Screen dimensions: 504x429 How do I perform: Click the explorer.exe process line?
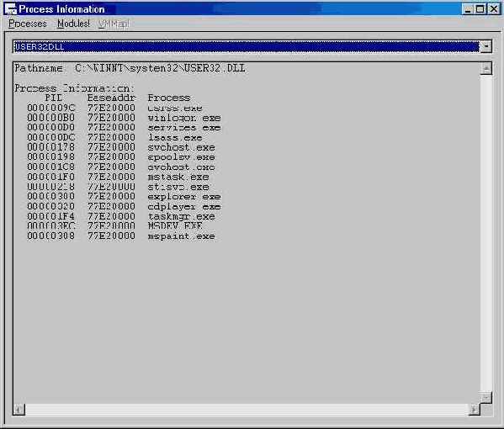[x=124, y=196]
